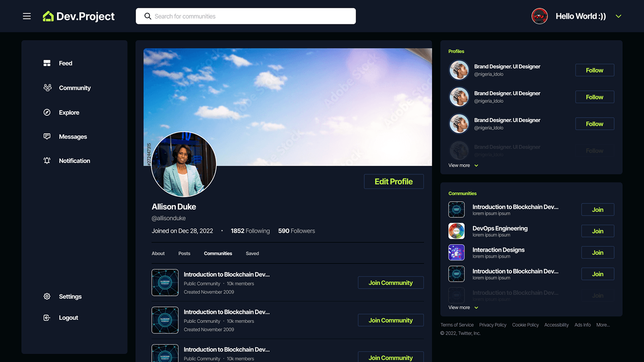
Task: Open the Terms of Service link
Action: click(457, 325)
